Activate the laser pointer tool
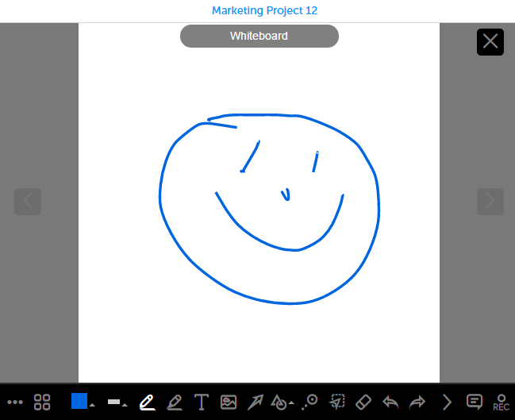This screenshot has width=515, height=420. [x=309, y=402]
